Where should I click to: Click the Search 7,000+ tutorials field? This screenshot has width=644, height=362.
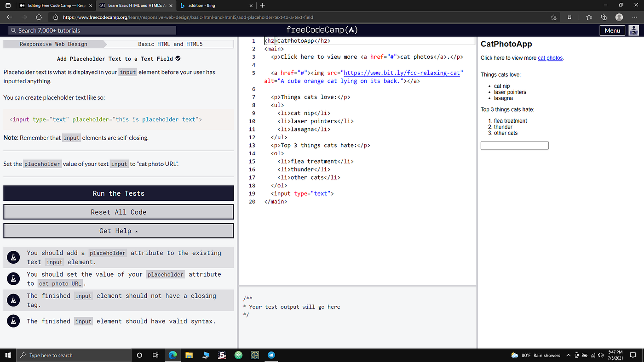pos(92,30)
